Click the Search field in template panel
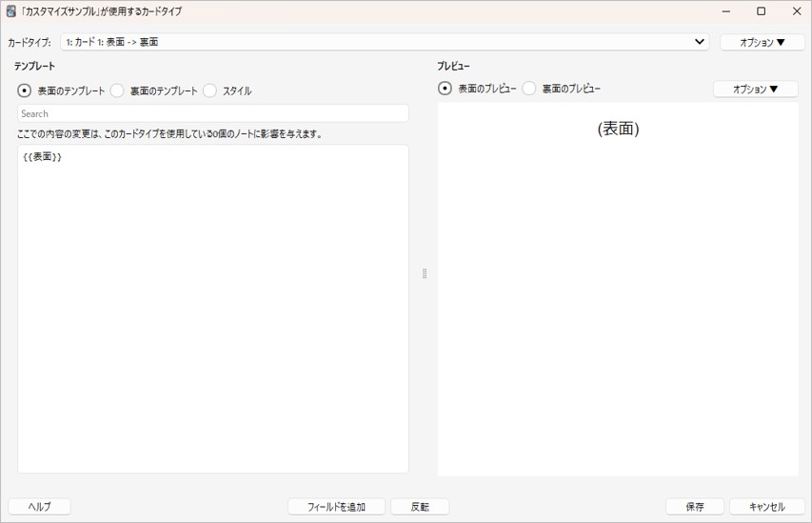Viewport: 812px width, 523px height. pyautogui.click(x=213, y=113)
